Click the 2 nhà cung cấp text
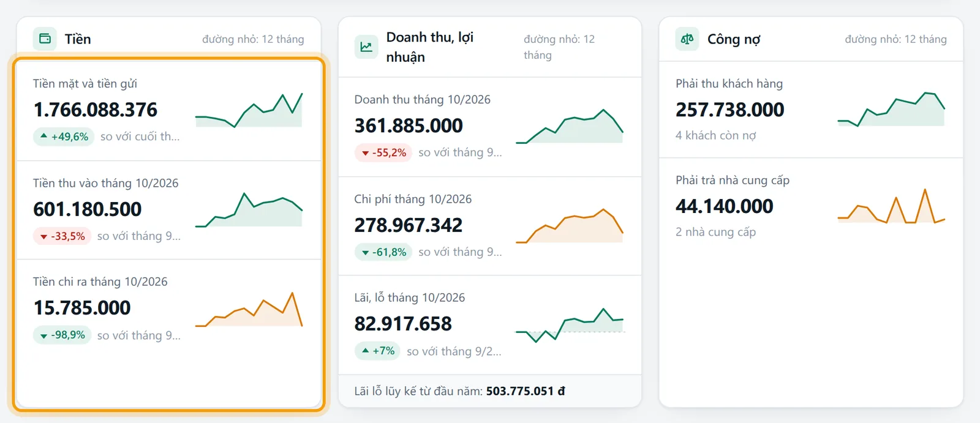Viewport: 980px width, 423px height. click(716, 232)
